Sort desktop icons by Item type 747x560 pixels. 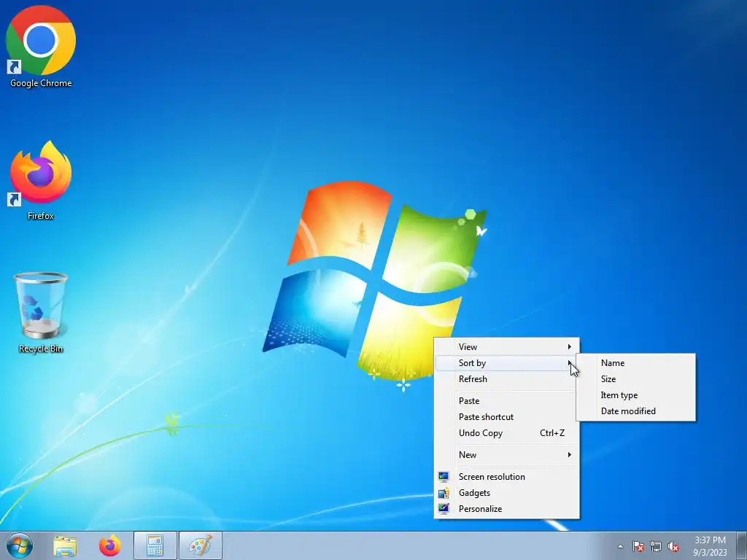[x=636, y=395]
